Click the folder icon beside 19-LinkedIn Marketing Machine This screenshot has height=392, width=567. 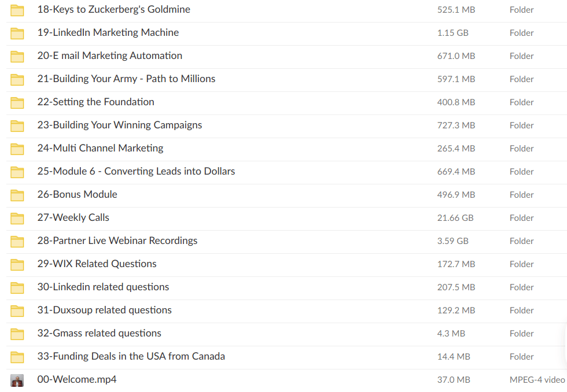[17, 33]
